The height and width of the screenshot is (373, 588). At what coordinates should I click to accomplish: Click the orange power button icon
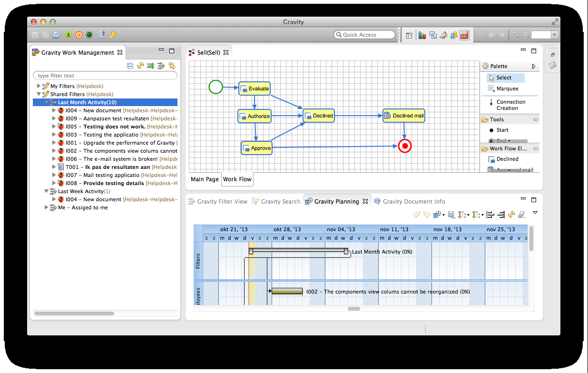click(79, 35)
